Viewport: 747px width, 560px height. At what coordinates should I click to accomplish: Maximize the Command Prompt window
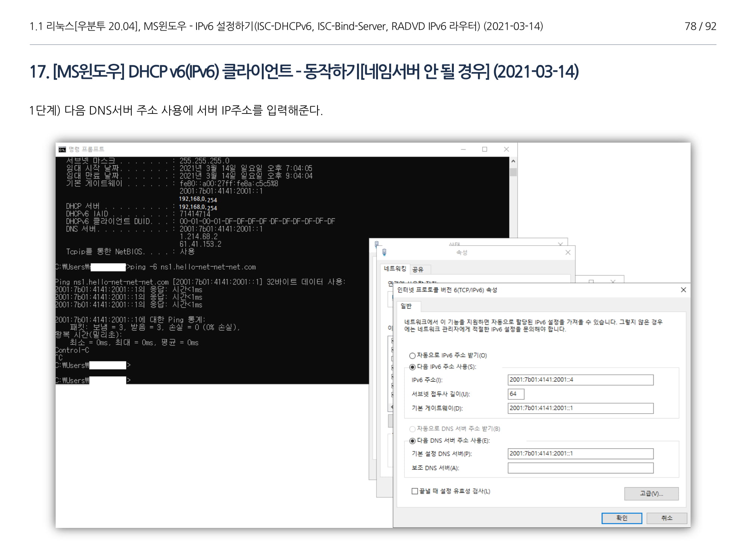(x=484, y=149)
